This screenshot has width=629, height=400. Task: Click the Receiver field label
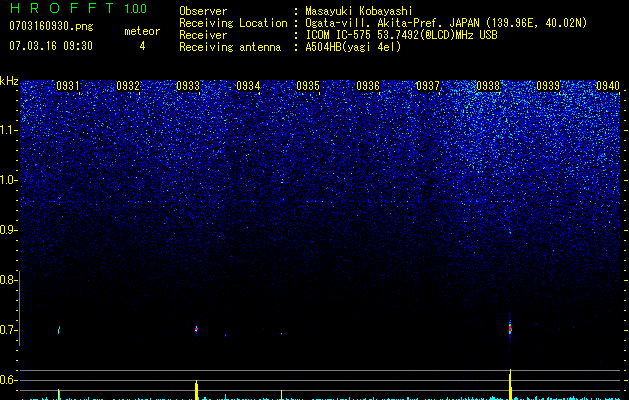tap(203, 35)
